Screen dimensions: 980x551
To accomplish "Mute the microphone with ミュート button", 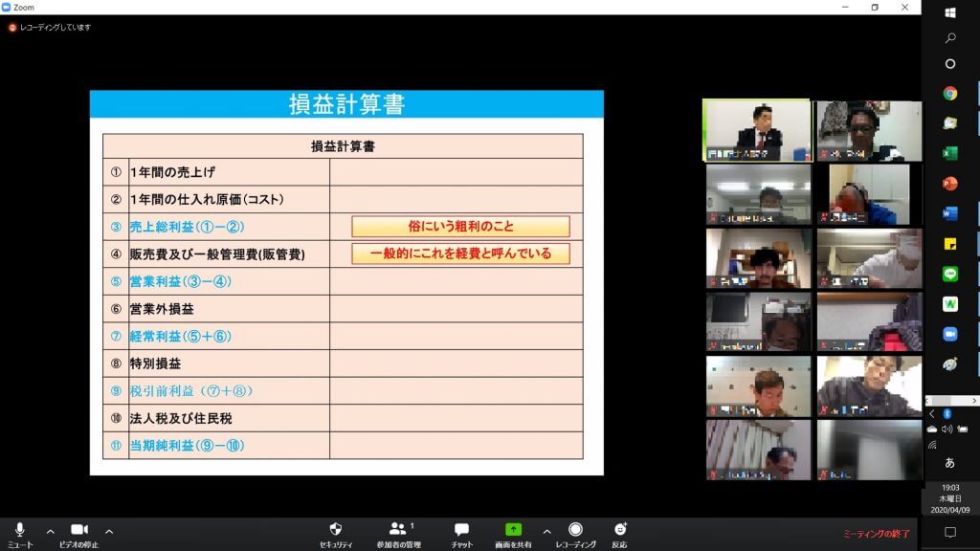I will pos(19,535).
